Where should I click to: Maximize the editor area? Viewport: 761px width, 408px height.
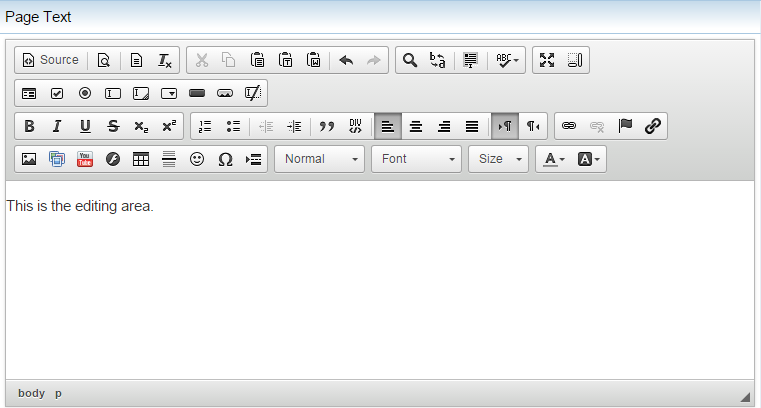[x=546, y=60]
